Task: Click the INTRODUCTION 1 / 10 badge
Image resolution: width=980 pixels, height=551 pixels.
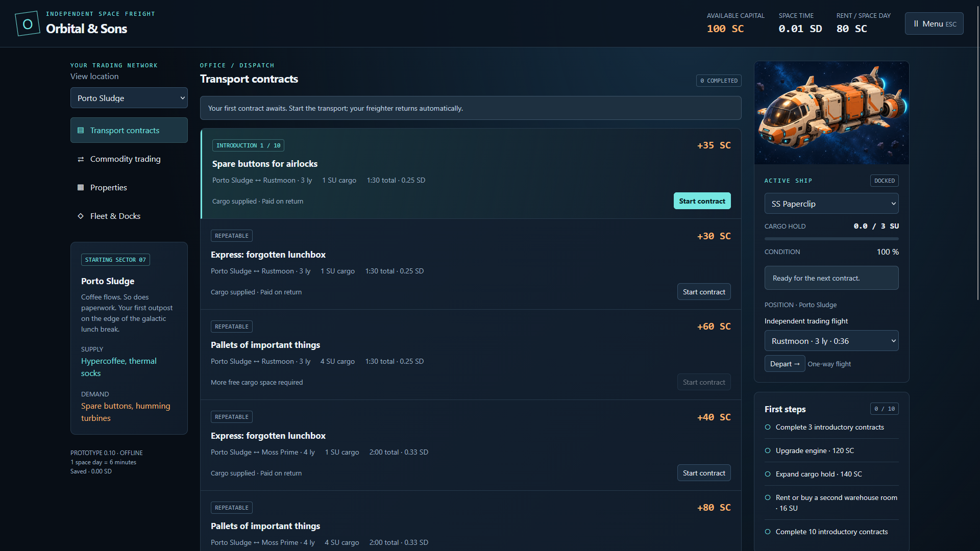Action: point(248,145)
